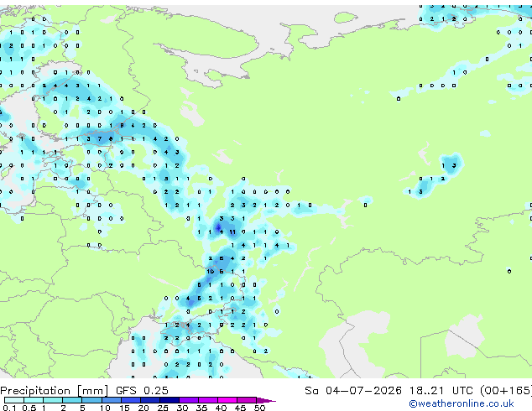The height and width of the screenshot is (411, 532).
Task: Click the 20–25 mm legend color swatch
Action: click(150, 400)
